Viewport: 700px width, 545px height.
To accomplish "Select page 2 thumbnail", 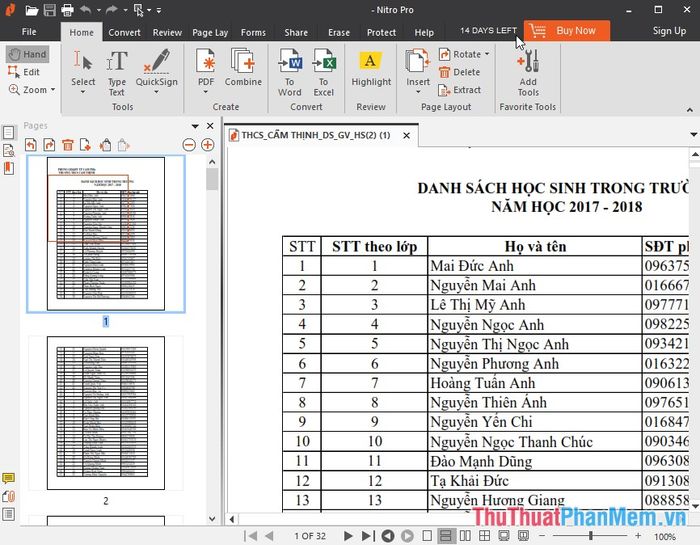I will click(106, 413).
